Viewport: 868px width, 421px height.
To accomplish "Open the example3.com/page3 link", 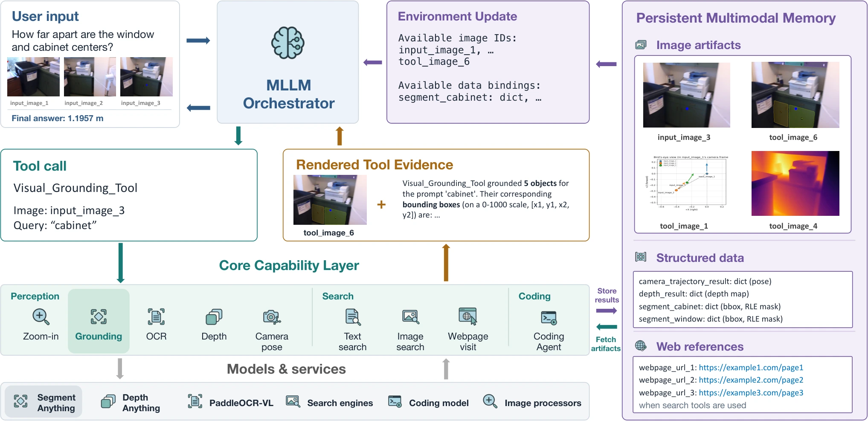I will tap(751, 393).
